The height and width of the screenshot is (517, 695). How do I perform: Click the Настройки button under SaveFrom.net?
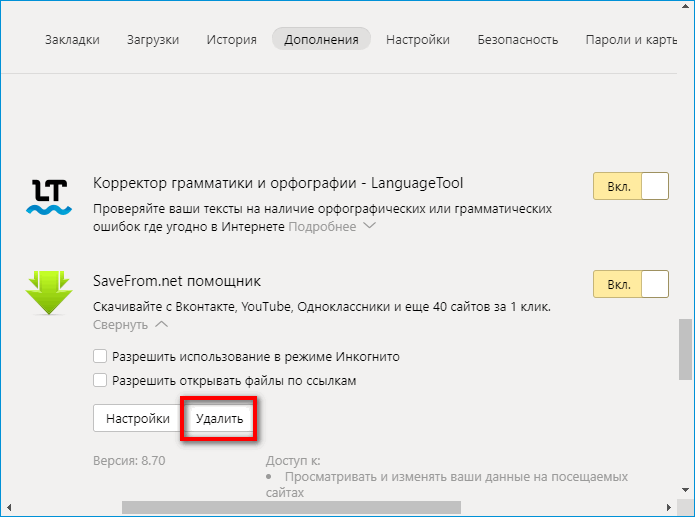(138, 418)
